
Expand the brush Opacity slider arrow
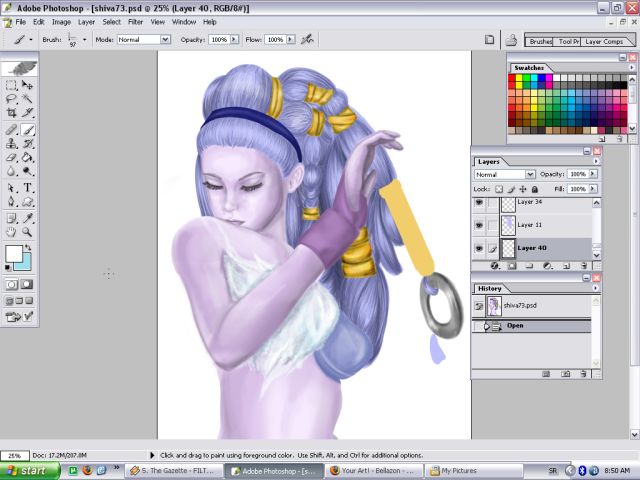coord(234,40)
